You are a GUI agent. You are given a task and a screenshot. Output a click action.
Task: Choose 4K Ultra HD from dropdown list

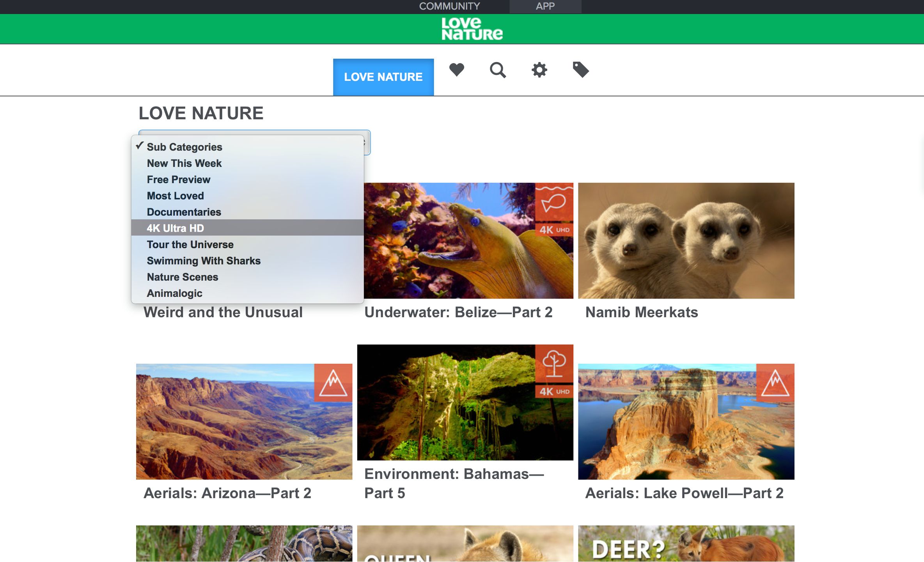click(175, 228)
